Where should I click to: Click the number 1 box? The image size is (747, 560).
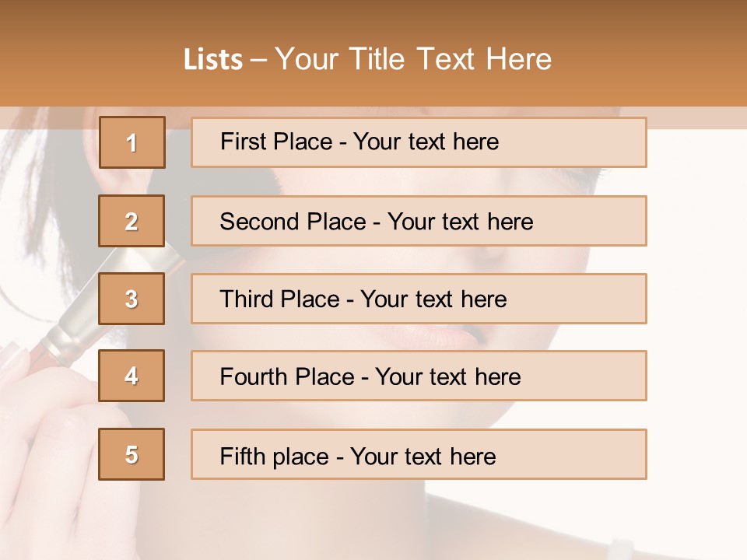click(132, 142)
